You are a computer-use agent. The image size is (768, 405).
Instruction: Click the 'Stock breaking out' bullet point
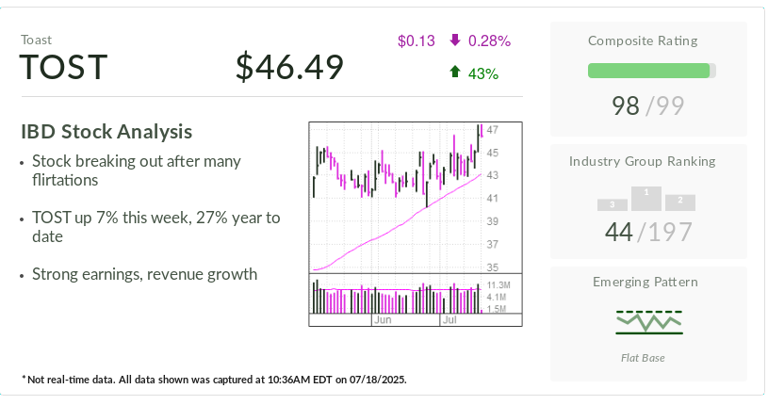136,170
